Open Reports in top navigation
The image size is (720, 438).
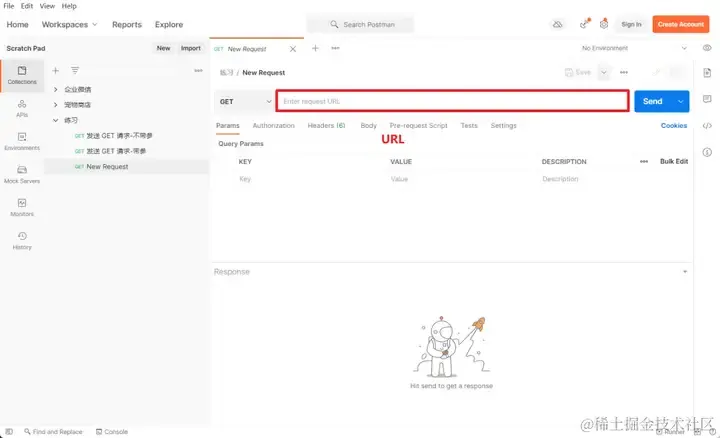coord(127,24)
